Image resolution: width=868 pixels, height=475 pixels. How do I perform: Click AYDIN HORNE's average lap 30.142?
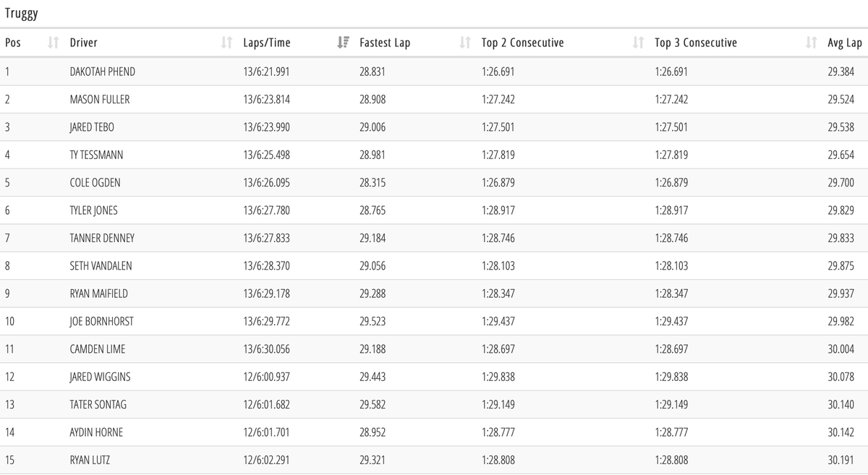click(x=841, y=432)
